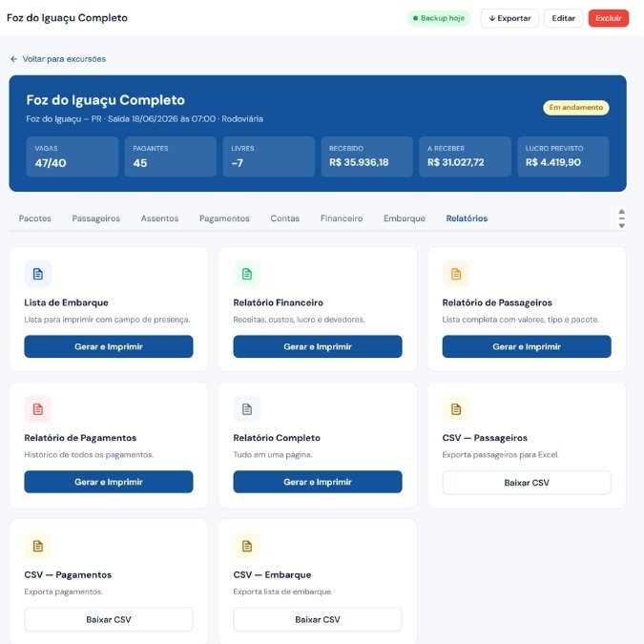Click the orange Relatório de Passageiros icon
Image resolution: width=644 pixels, height=644 pixels.
pos(456,274)
